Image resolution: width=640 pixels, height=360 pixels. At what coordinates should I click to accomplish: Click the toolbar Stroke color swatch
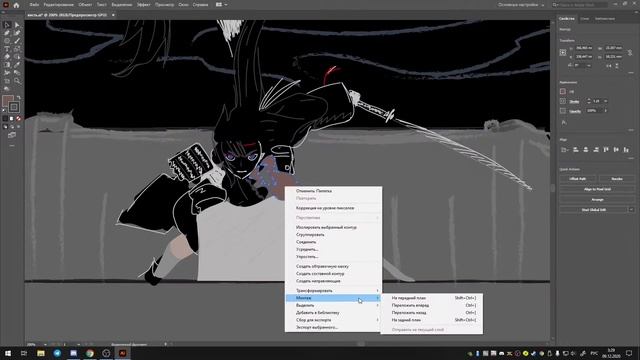coord(14,107)
